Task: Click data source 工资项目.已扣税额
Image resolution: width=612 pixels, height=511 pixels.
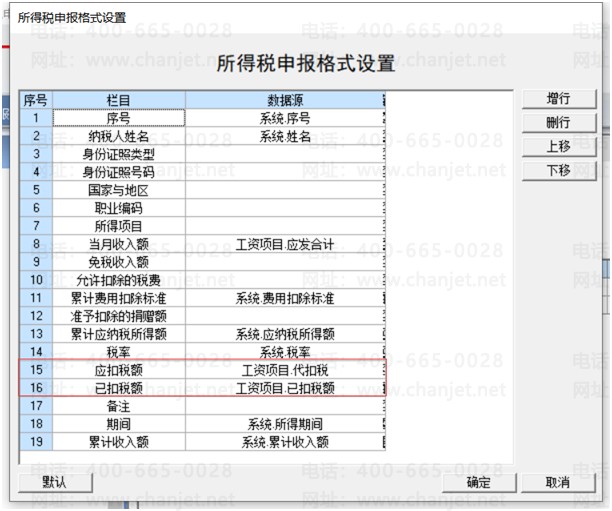Action: tap(285, 388)
